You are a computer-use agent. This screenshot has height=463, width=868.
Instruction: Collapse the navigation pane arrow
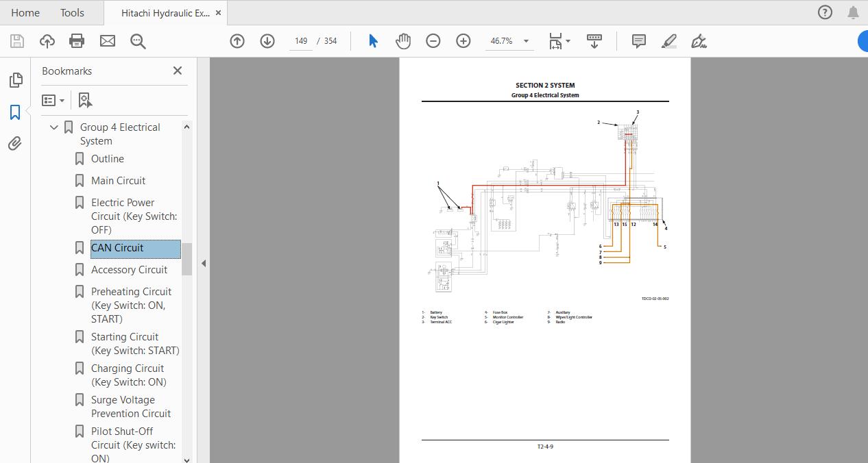(x=203, y=263)
